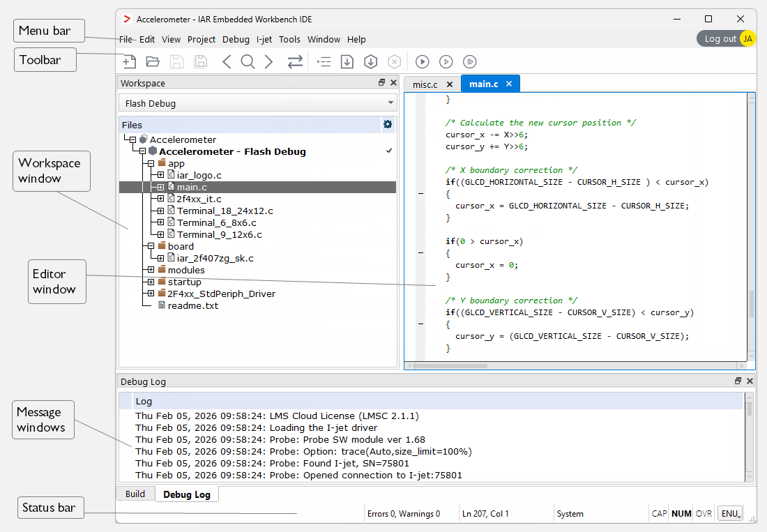Navigate backward with left chevron icon

[x=227, y=61]
